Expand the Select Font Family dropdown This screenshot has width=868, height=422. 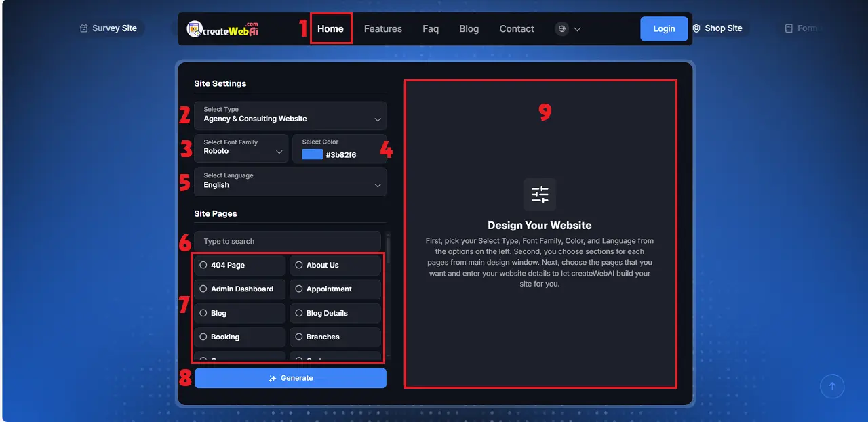point(241,148)
